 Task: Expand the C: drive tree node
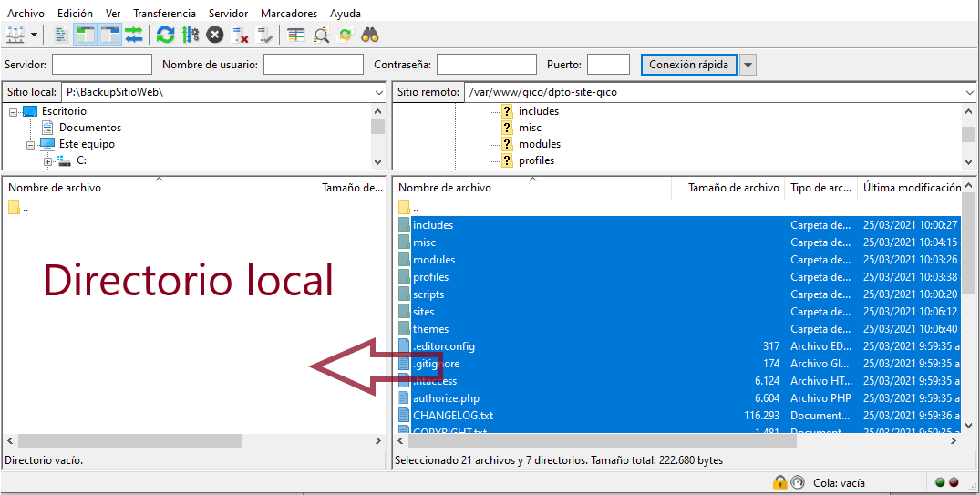click(48, 161)
